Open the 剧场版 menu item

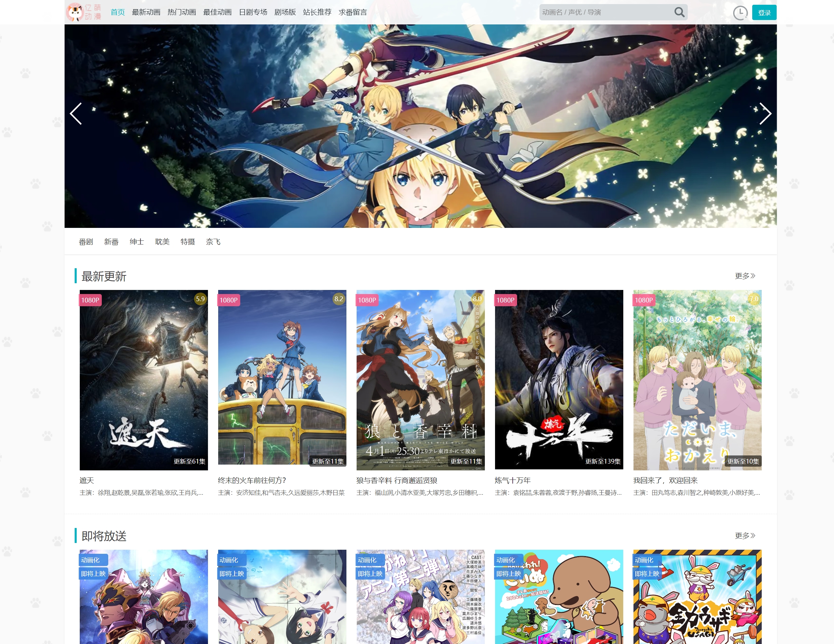pyautogui.click(x=285, y=12)
